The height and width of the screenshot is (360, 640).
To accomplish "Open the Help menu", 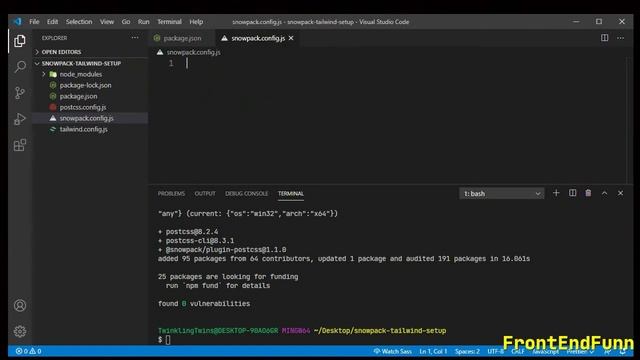I will coord(196,22).
